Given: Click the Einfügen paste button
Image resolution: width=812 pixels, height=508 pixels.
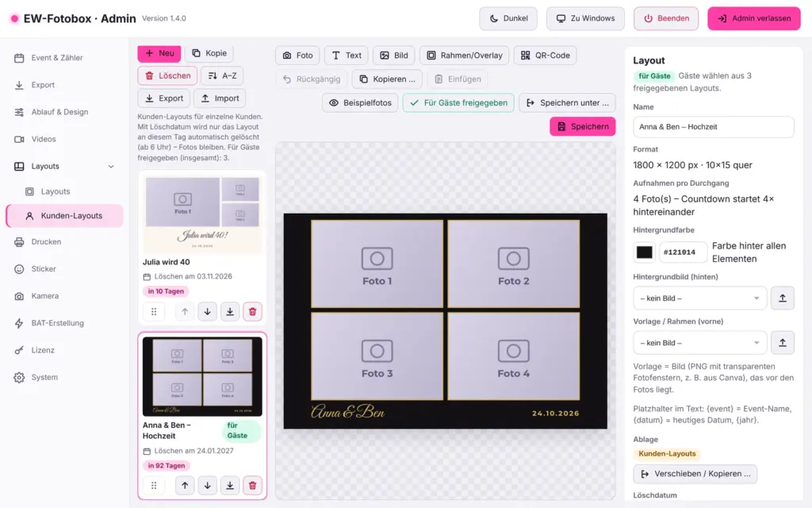Looking at the screenshot, I should point(458,79).
